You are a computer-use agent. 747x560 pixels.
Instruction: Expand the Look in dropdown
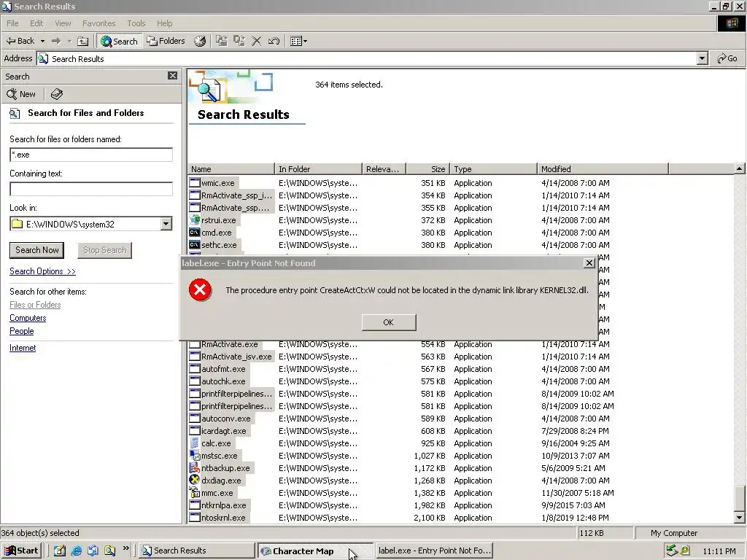point(166,224)
